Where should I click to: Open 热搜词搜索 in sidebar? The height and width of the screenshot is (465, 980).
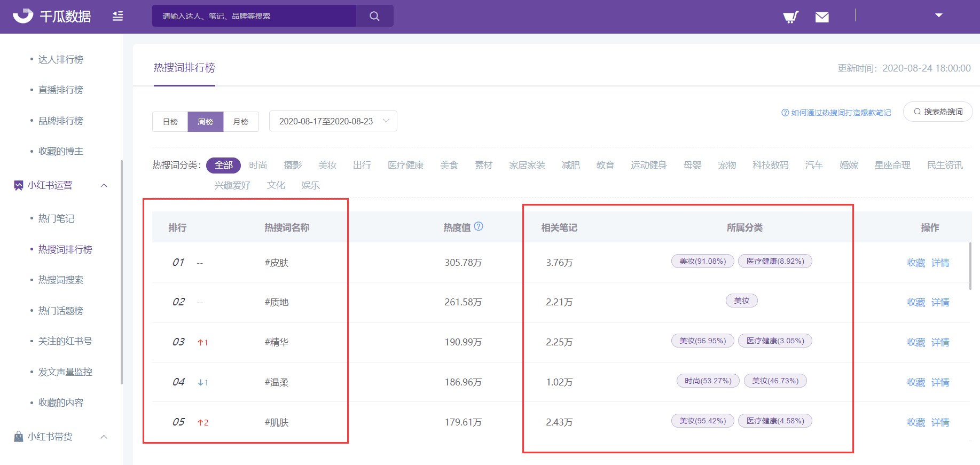[x=61, y=280]
